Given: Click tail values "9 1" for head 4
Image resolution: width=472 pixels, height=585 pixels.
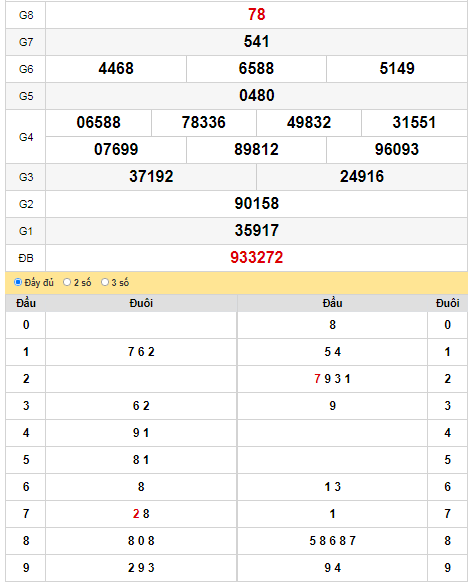Looking at the screenshot, I should [x=141, y=433].
